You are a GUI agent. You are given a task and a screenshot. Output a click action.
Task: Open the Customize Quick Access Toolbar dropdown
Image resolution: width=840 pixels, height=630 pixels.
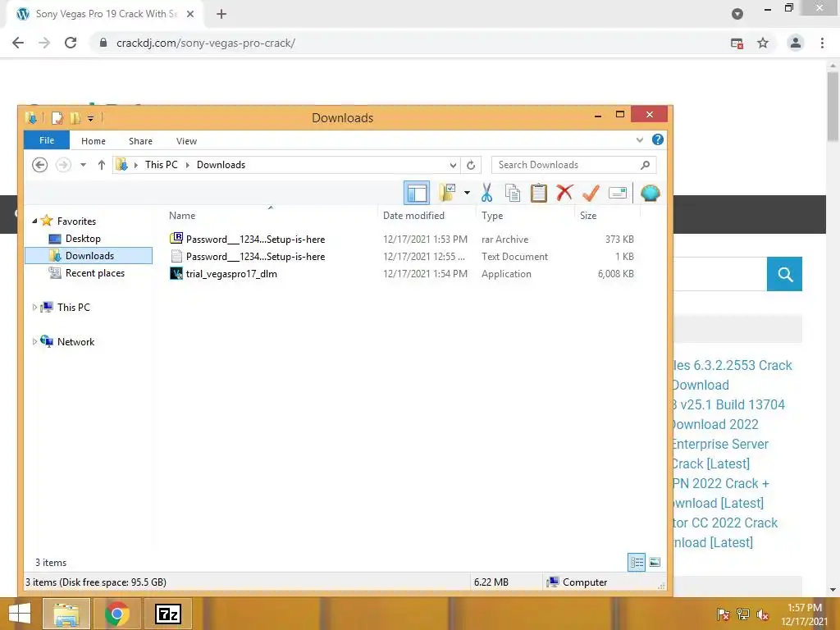(x=90, y=118)
